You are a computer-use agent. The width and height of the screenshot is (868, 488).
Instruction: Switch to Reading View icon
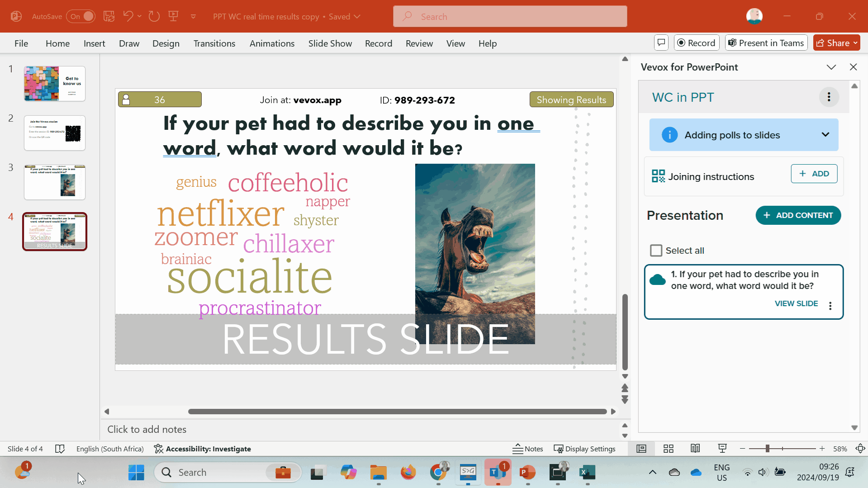coord(695,449)
